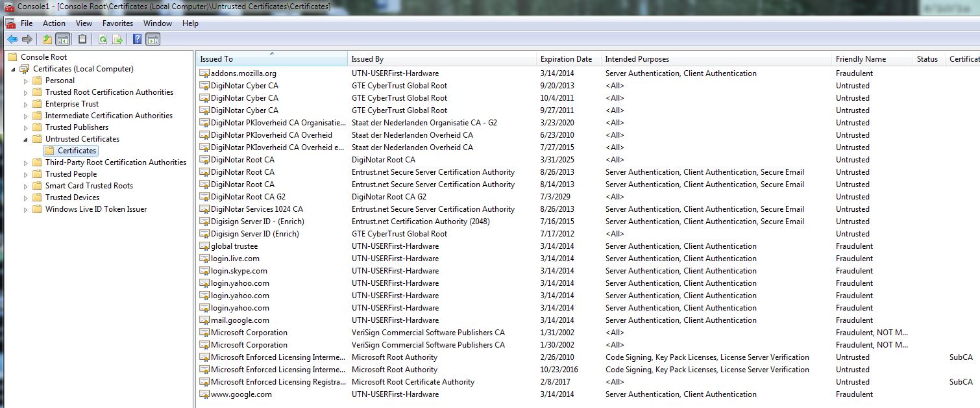The height and width of the screenshot is (408, 980).
Task: Click the certificate icon beside mail.google.com
Action: coord(204,320)
